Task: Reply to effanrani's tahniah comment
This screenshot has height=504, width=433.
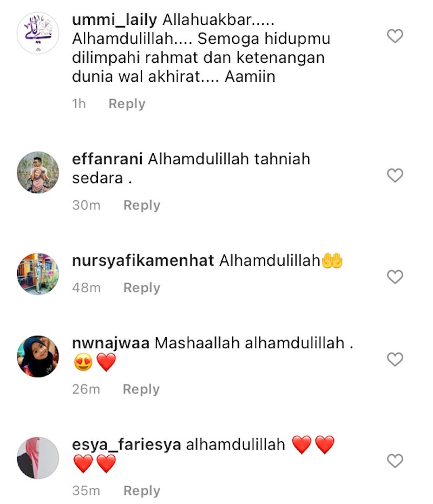Action: tap(142, 205)
